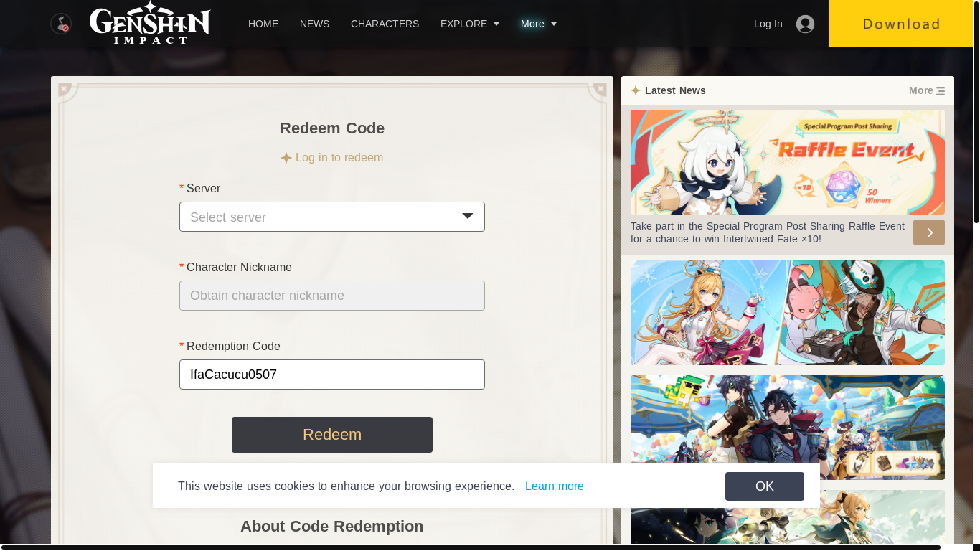Image resolution: width=980 pixels, height=551 pixels.
Task: Open the user avatar account icon
Action: 805,24
